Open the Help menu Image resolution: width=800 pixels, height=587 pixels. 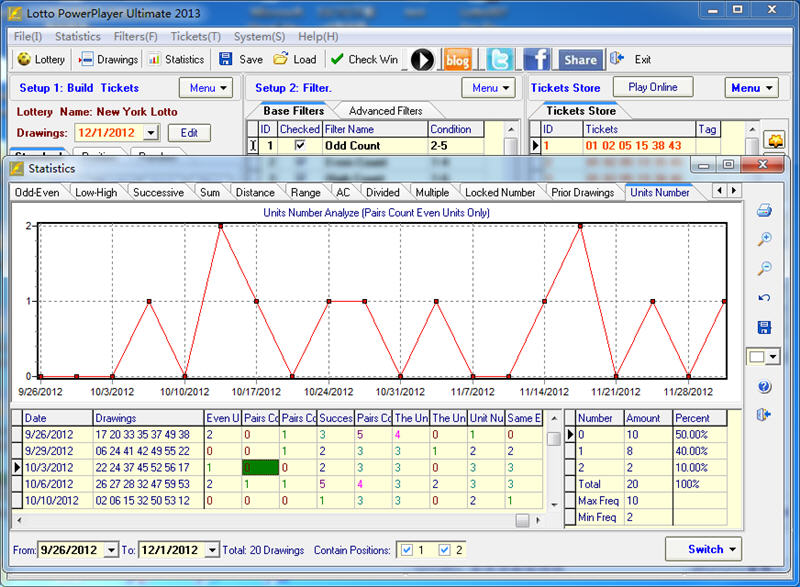[x=318, y=36]
